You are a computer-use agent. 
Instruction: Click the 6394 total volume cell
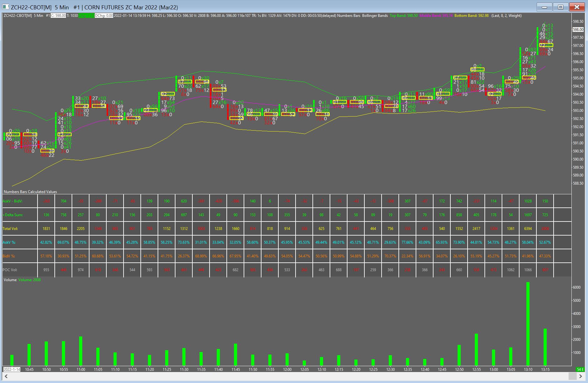click(x=528, y=229)
